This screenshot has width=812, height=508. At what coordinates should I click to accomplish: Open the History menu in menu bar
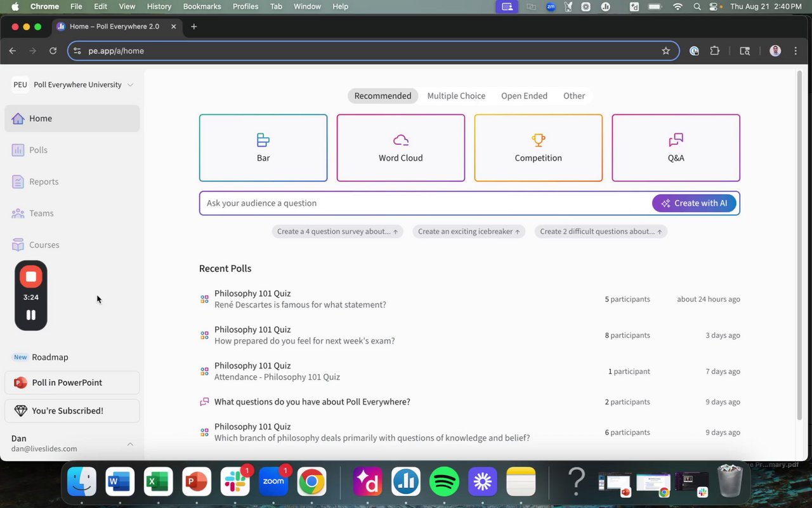159,6
